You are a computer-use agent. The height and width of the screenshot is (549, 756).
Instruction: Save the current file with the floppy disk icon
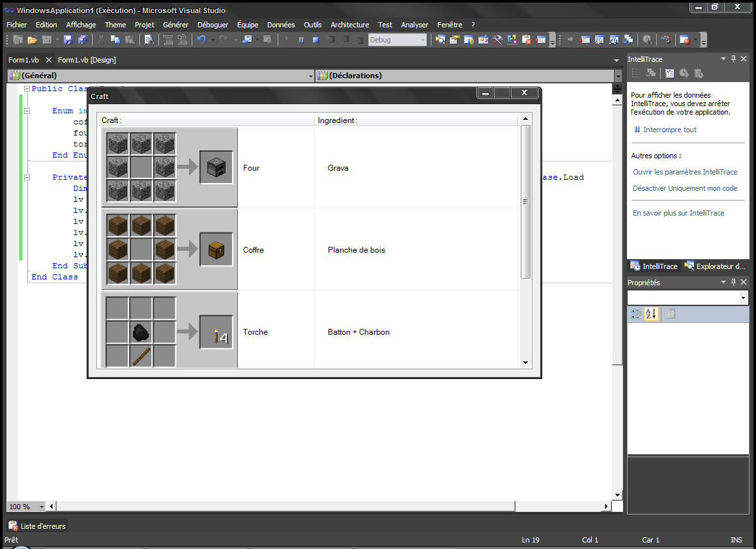pyautogui.click(x=68, y=40)
